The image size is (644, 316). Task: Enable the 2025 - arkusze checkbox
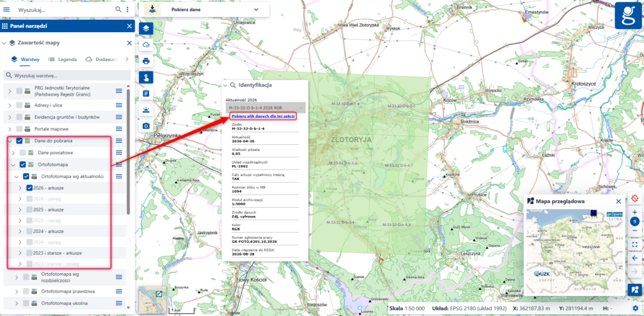tap(29, 210)
